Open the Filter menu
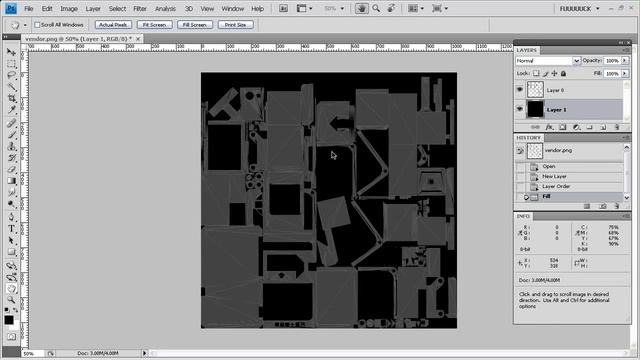 pyautogui.click(x=140, y=9)
